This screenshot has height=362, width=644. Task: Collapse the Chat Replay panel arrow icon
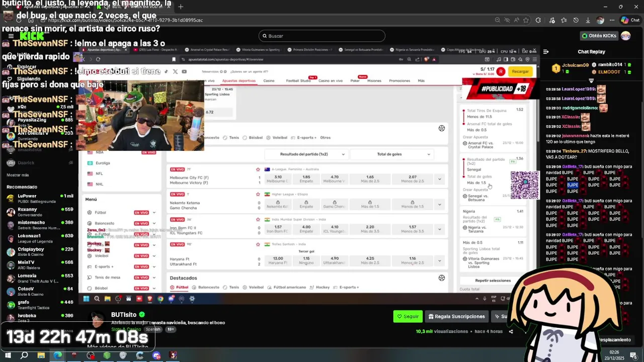pos(546,51)
